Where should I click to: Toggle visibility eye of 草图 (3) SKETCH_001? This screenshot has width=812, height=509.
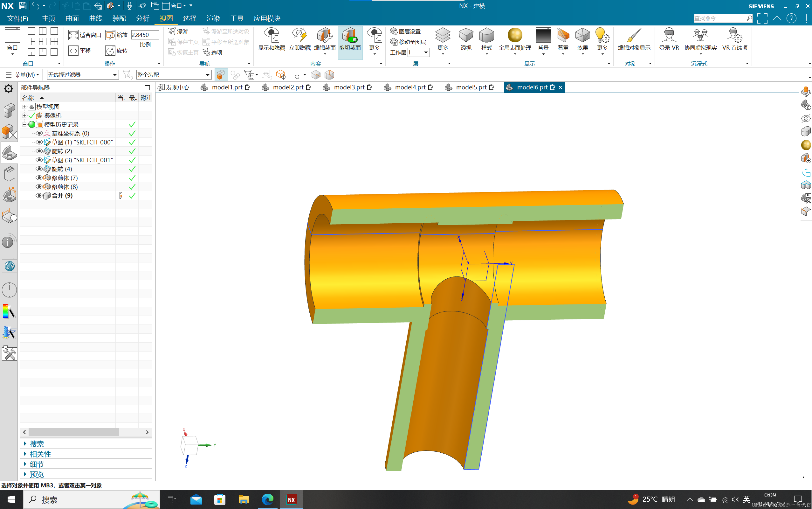pos(39,160)
